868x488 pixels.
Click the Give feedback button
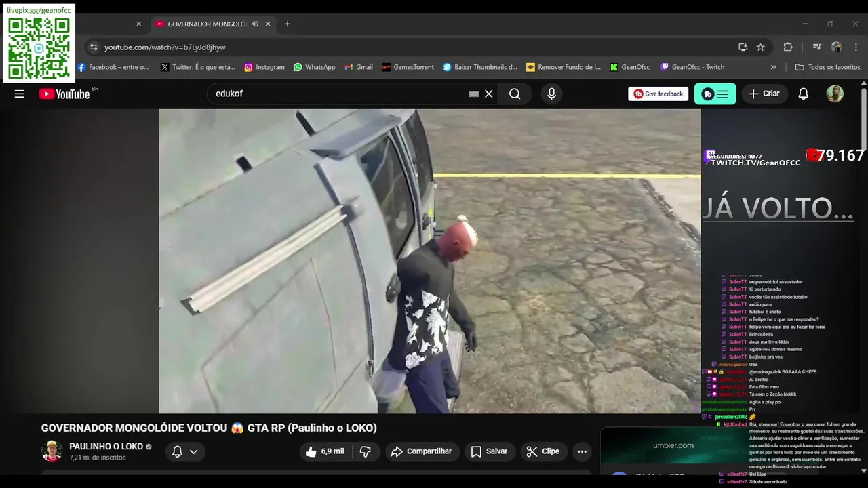tap(658, 94)
